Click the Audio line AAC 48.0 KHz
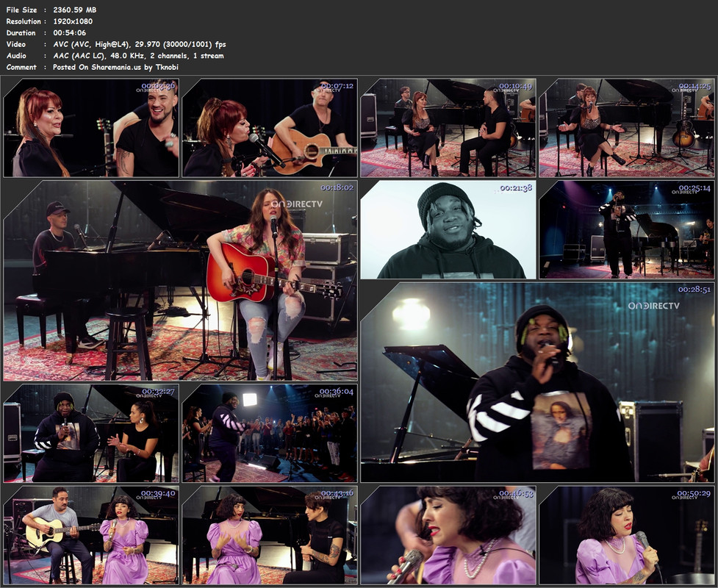Screen dimensions: 718x588 pos(138,55)
